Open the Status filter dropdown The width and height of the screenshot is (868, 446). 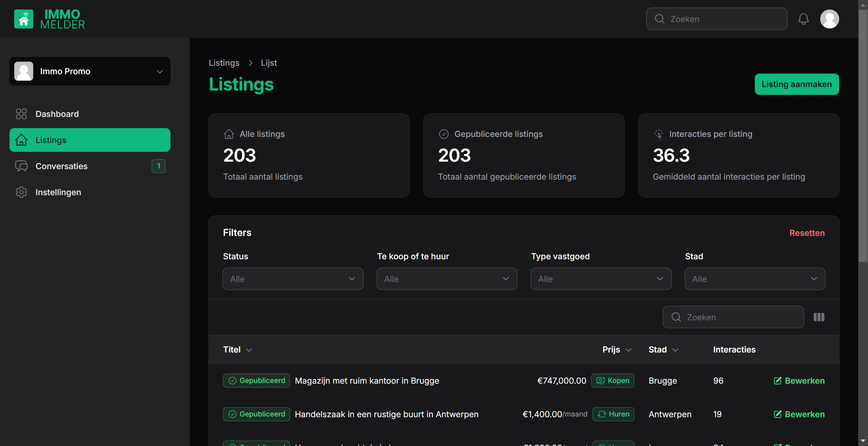(293, 279)
